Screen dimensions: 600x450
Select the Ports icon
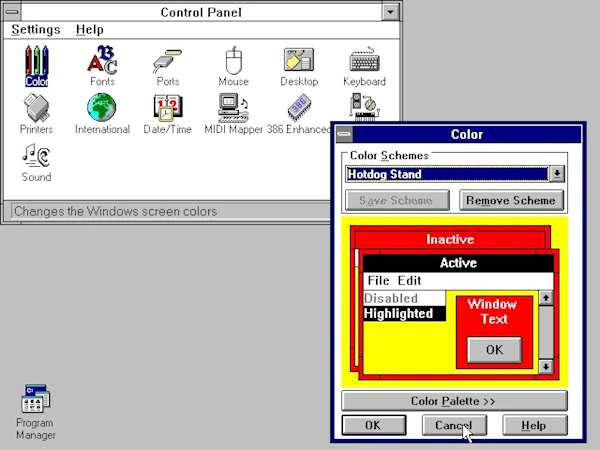click(x=167, y=62)
